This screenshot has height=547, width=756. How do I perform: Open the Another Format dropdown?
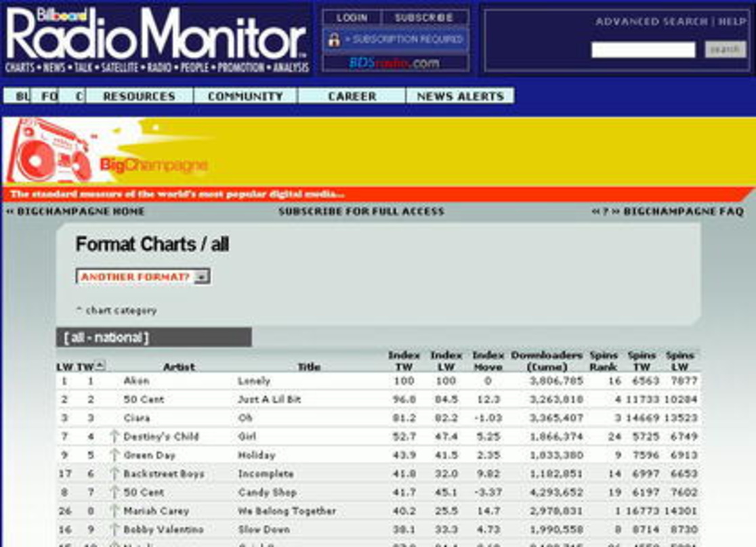click(143, 277)
